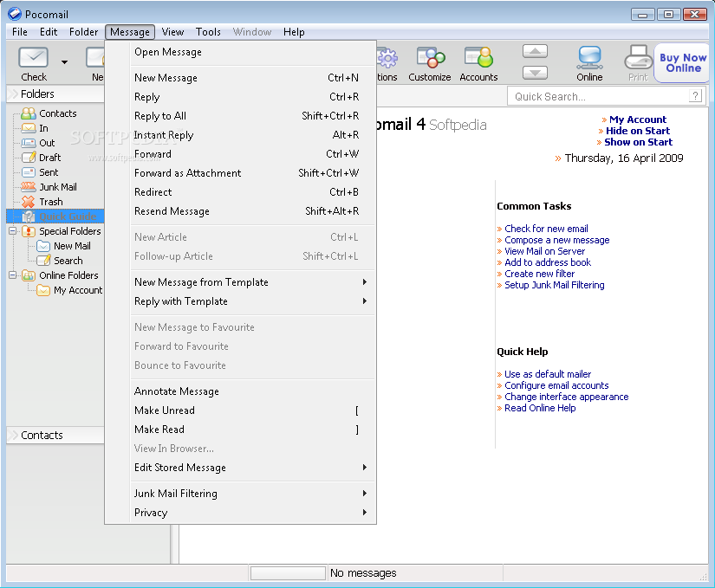Choose Resend Message menu entry
Image resolution: width=715 pixels, height=588 pixels.
[253, 211]
